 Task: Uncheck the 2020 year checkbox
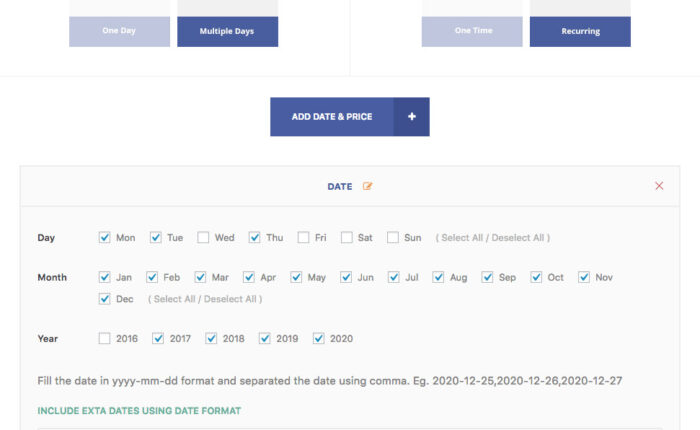tap(319, 339)
